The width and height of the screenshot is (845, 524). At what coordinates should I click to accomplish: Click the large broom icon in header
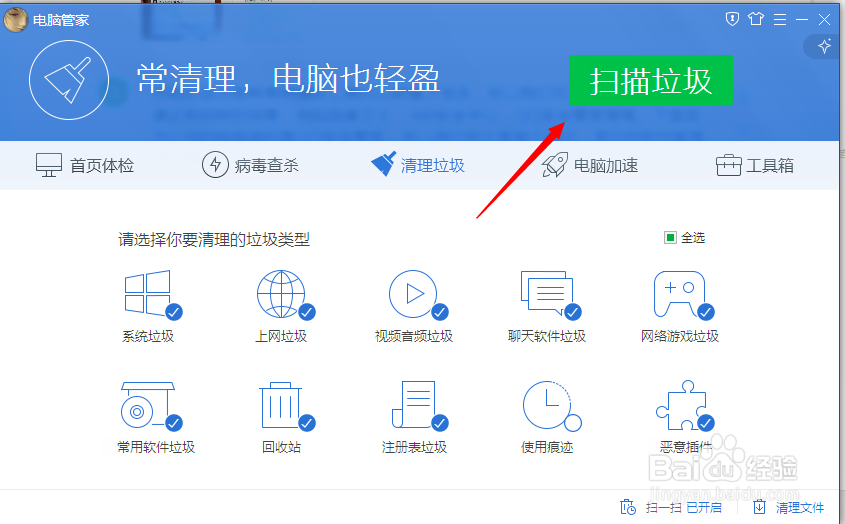[69, 80]
